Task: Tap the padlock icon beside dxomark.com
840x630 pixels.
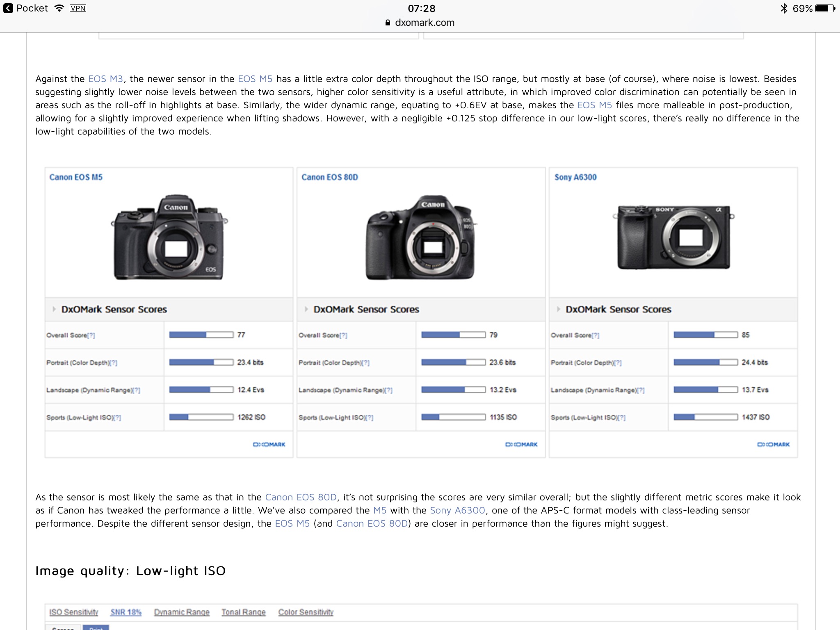Action: click(388, 23)
